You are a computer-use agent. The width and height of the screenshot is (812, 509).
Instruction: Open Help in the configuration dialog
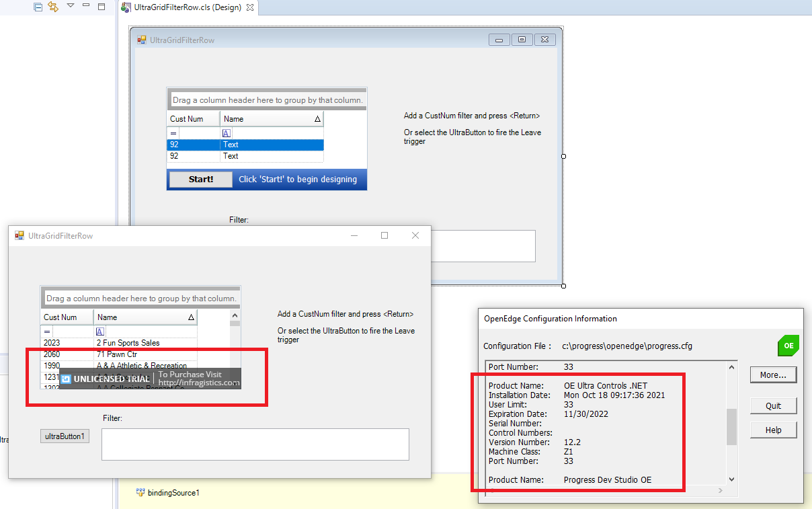(774, 430)
